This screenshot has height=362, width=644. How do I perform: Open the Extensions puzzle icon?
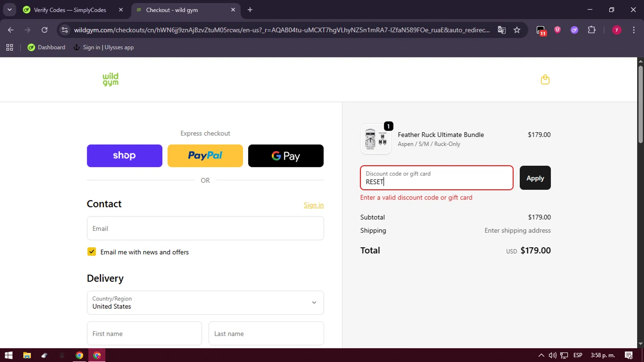[x=592, y=30]
